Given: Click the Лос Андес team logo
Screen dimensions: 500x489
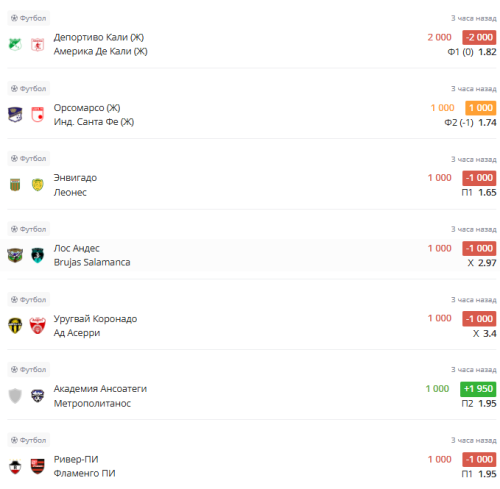Looking at the screenshot, I should click(x=15, y=255).
